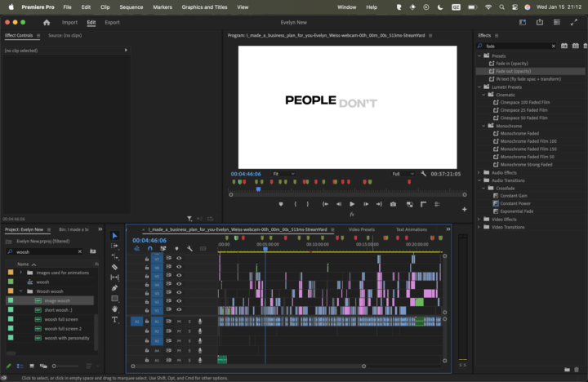Image resolution: width=588 pixels, height=382 pixels.
Task: Solo audio track A2
Action: (x=189, y=331)
